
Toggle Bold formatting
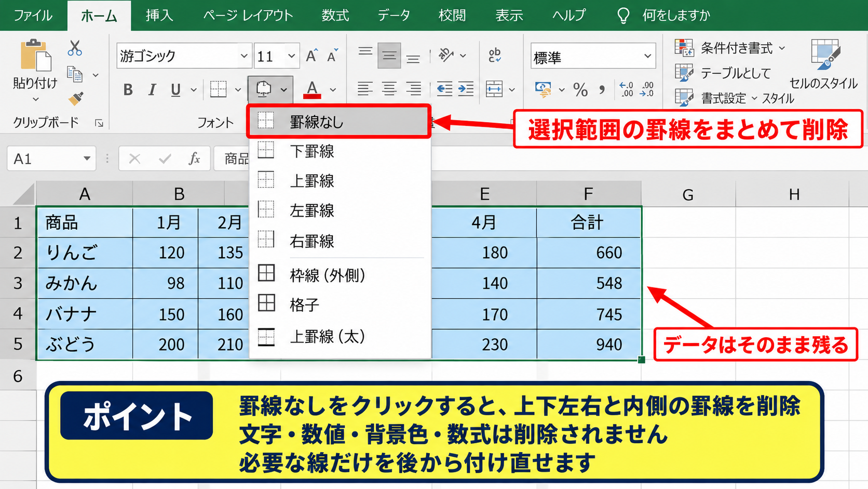click(128, 89)
